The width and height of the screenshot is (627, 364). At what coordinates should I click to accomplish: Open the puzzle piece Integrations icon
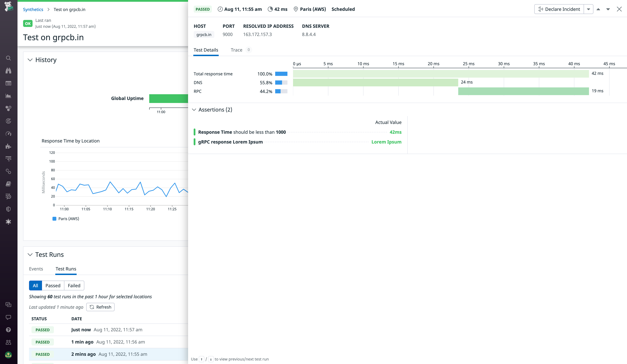pyautogui.click(x=8, y=146)
